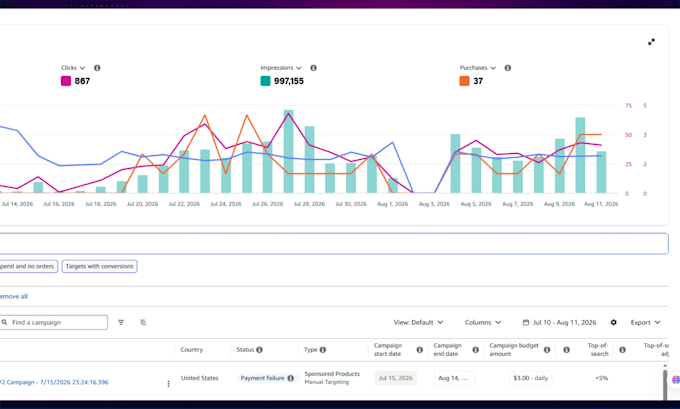Click the Status column info icon
This screenshot has height=409, width=680.
click(259, 350)
